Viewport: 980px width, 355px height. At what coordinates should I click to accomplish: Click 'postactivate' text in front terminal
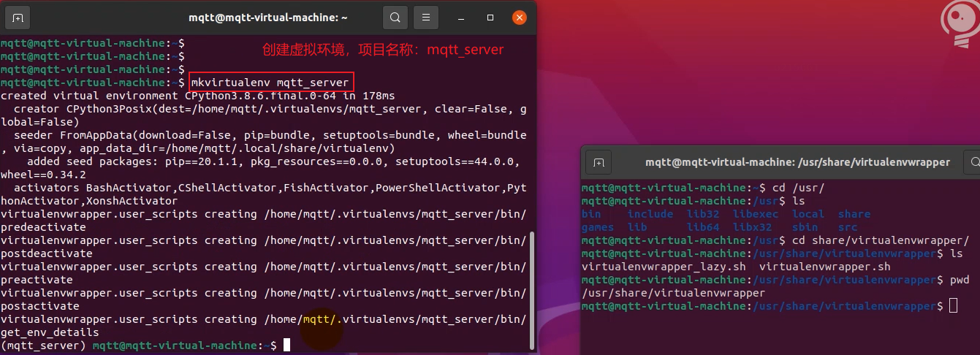pos(40,306)
